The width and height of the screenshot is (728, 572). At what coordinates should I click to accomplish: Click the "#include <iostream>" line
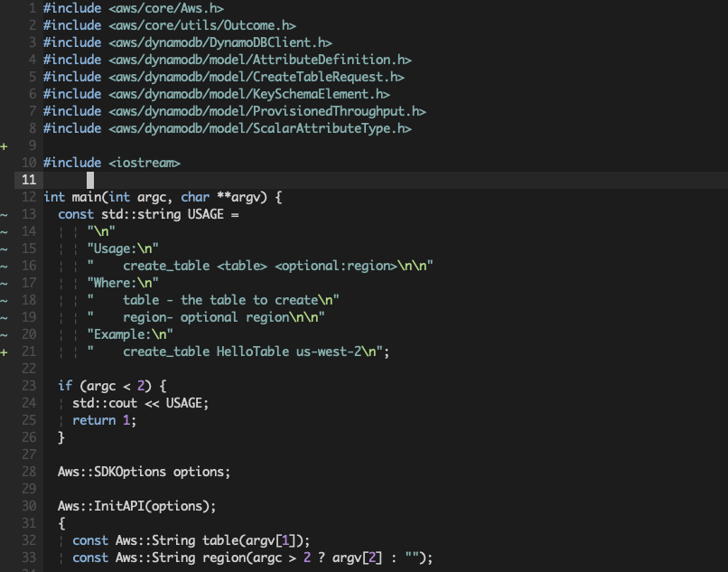tap(112, 163)
